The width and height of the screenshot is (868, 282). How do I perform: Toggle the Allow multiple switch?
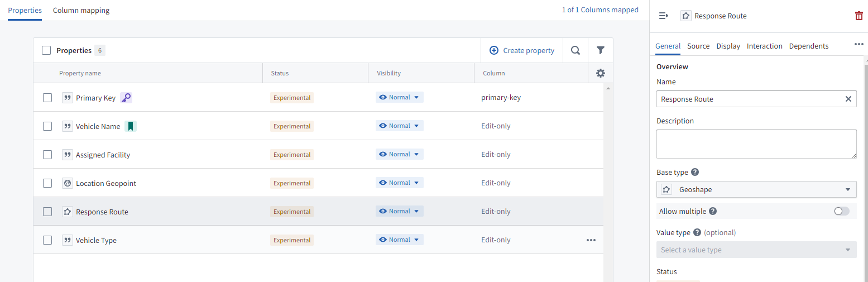[x=841, y=211]
